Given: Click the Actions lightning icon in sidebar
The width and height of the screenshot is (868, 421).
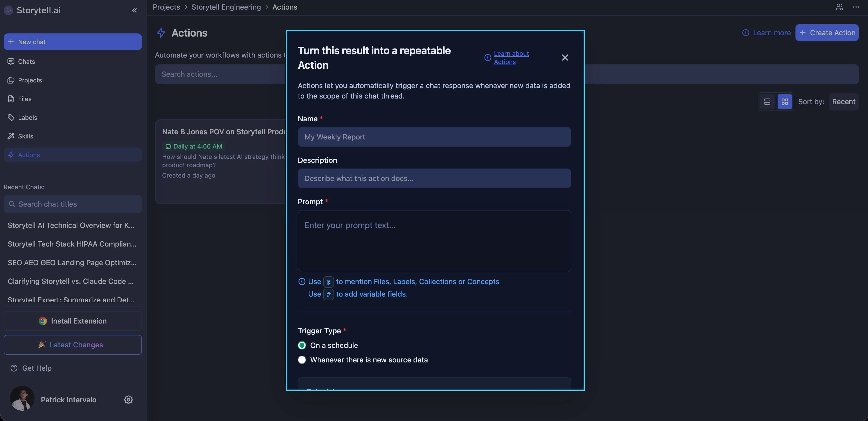Looking at the screenshot, I should coord(11,155).
